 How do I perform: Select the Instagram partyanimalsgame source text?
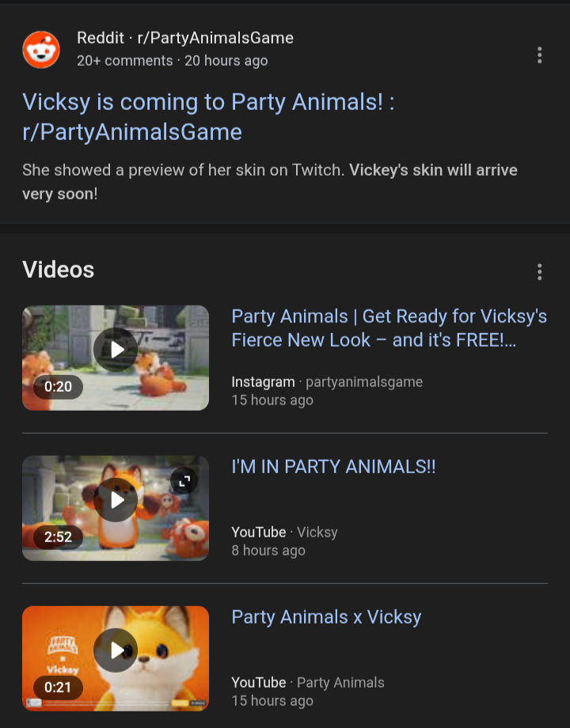point(327,381)
